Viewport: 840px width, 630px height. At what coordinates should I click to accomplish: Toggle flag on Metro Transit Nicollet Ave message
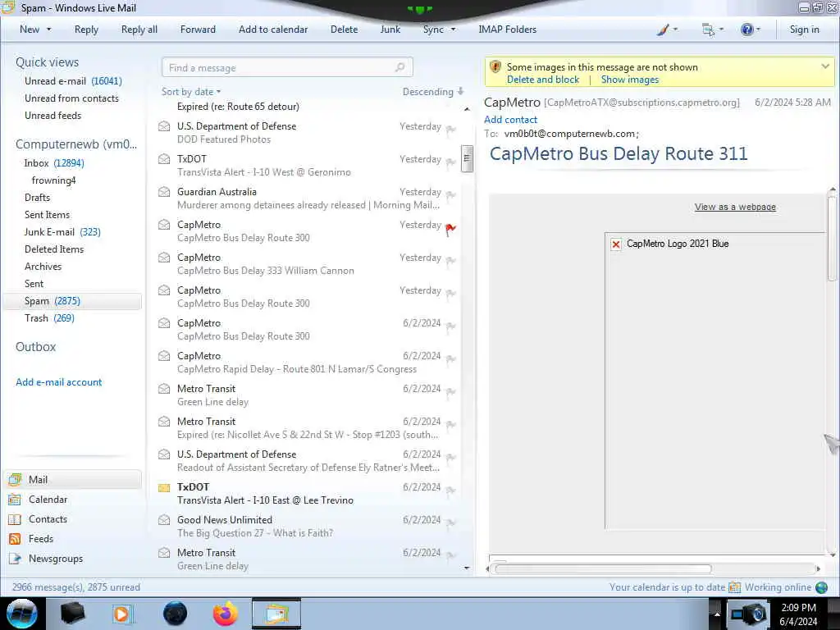click(x=450, y=425)
